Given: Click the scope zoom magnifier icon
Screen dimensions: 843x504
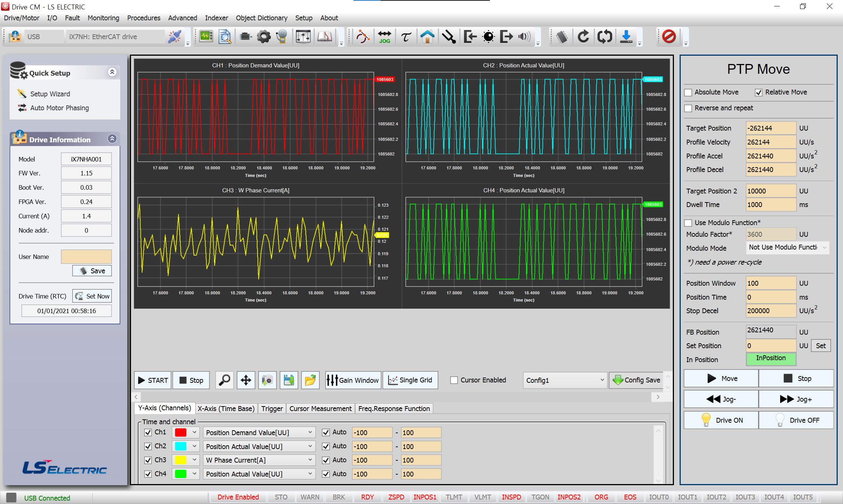Looking at the screenshot, I should click(x=224, y=380).
